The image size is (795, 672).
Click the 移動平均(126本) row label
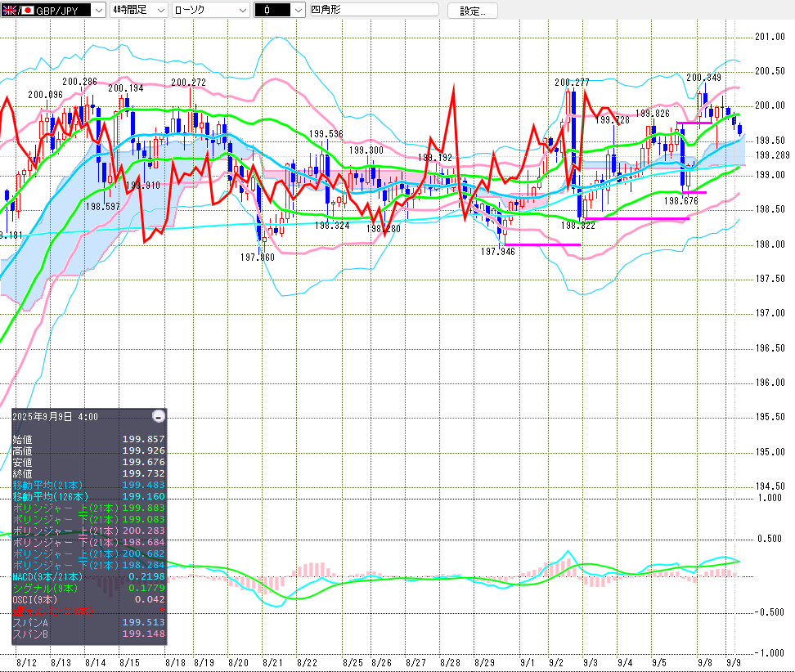pyautogui.click(x=51, y=497)
